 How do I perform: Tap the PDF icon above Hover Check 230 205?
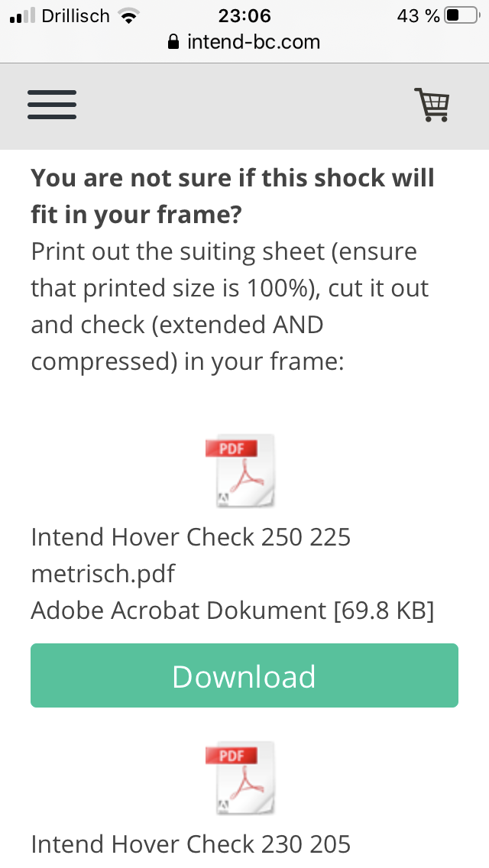click(x=240, y=777)
